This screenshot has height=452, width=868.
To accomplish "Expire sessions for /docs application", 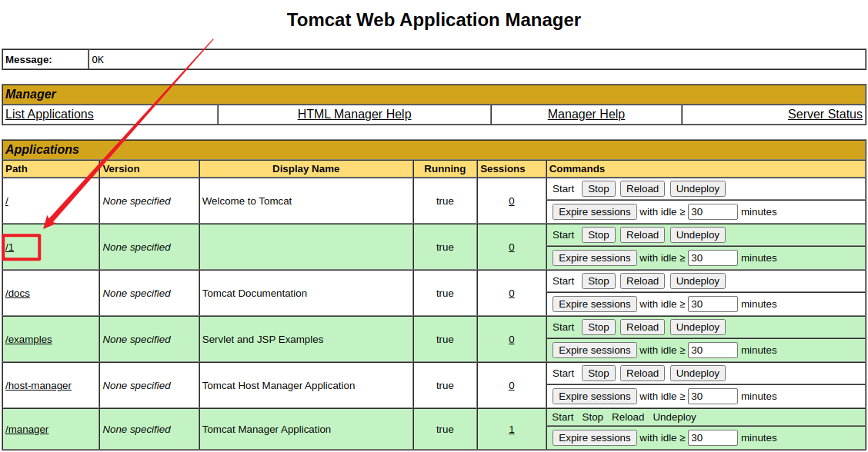I will click(x=595, y=304).
